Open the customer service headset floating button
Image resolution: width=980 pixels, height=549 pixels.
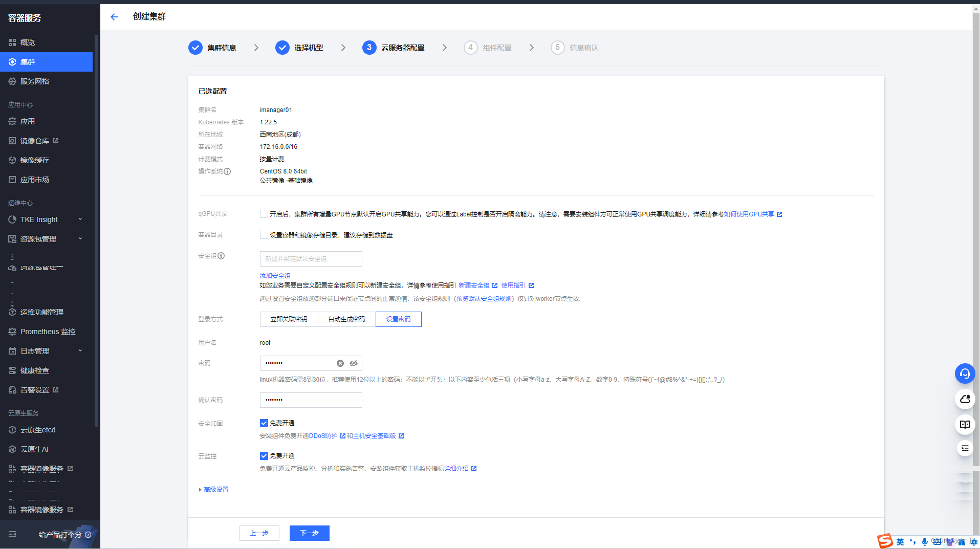point(965,374)
